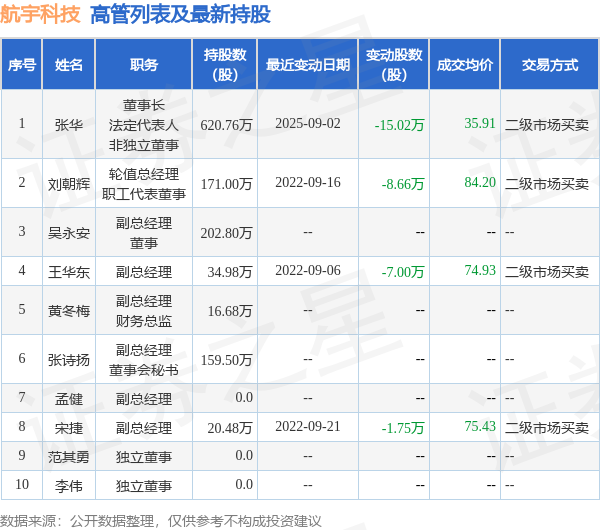Screen dimensions: 600x530
Task: Click shareholding value 159.50万
Action: pyautogui.click(x=227, y=360)
